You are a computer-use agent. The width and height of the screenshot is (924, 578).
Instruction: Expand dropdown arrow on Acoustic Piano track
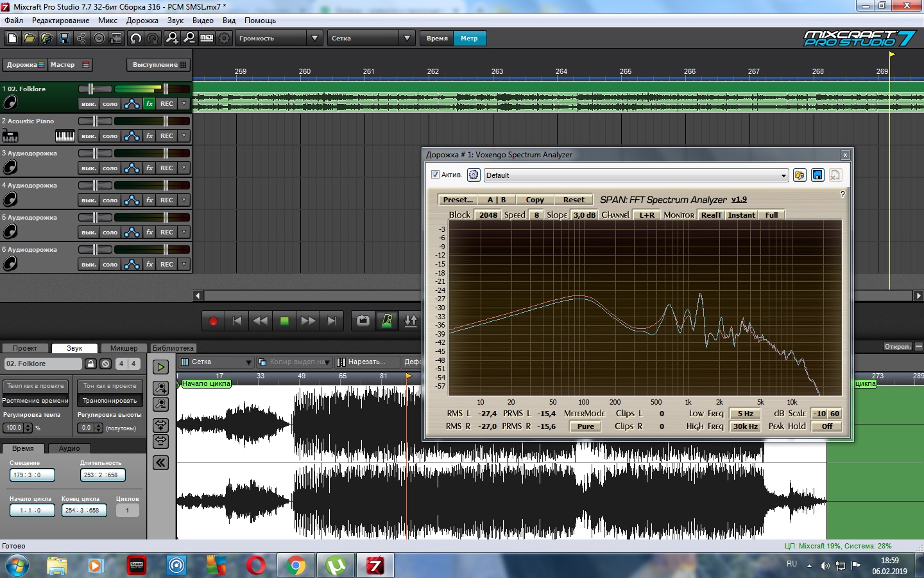click(184, 136)
